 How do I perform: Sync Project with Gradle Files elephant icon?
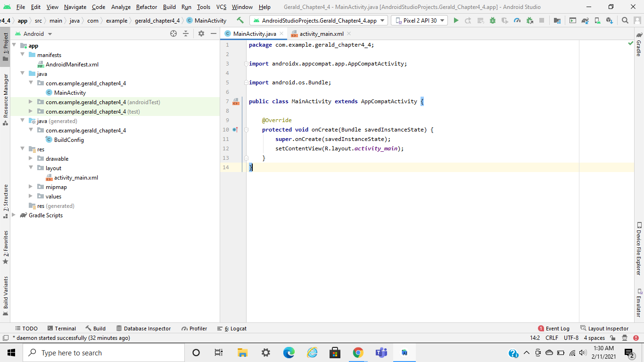585,21
